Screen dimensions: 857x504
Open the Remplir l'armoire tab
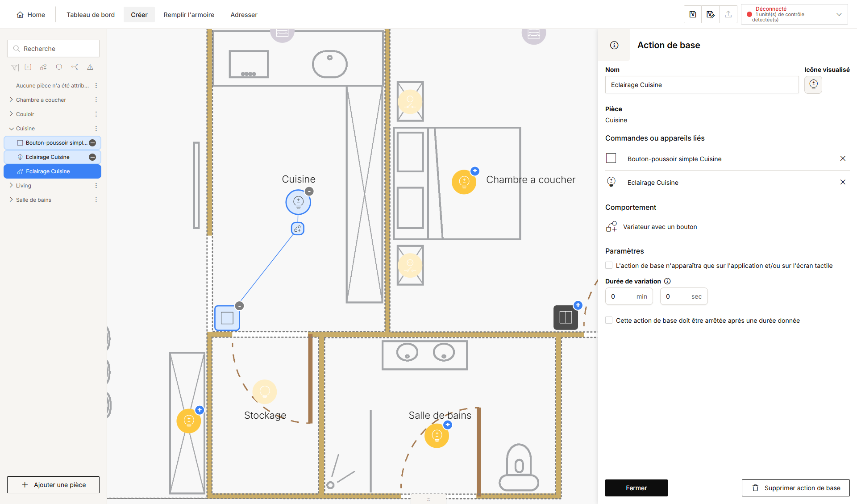click(x=189, y=15)
